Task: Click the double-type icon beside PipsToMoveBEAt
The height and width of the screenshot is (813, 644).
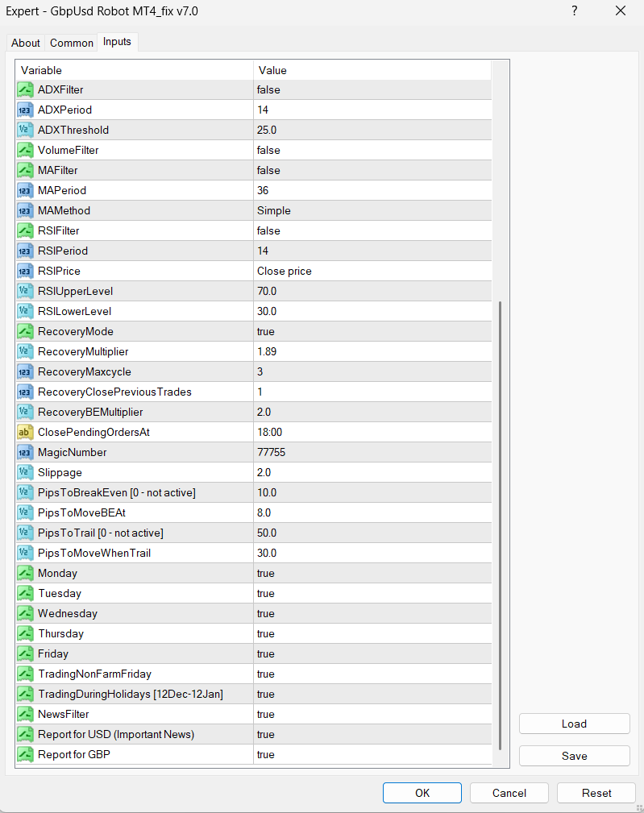Action: point(25,512)
